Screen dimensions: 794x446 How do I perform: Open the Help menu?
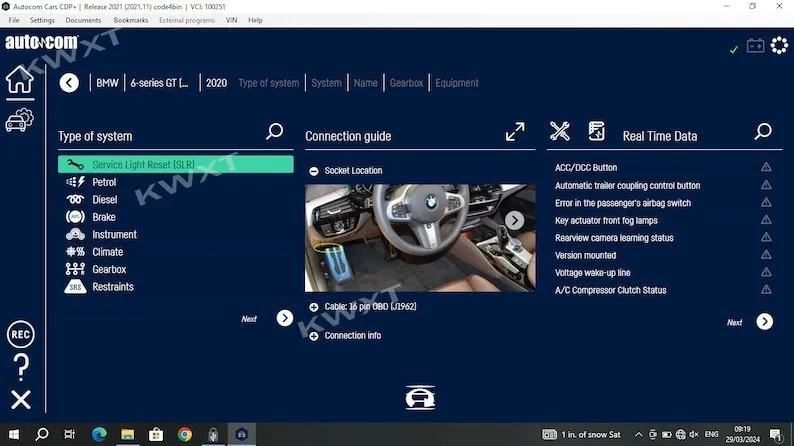click(255, 20)
